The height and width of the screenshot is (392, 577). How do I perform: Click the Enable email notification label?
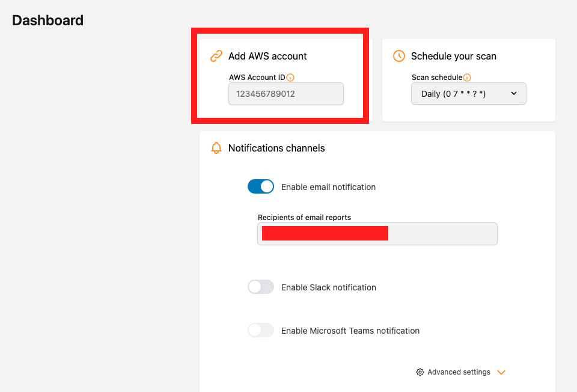[x=328, y=186]
